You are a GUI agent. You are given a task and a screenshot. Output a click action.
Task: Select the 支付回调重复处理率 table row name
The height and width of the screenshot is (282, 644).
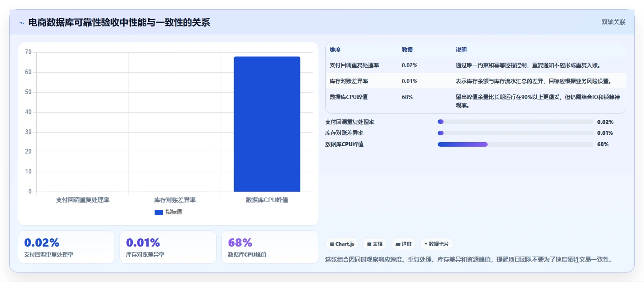(x=354, y=65)
